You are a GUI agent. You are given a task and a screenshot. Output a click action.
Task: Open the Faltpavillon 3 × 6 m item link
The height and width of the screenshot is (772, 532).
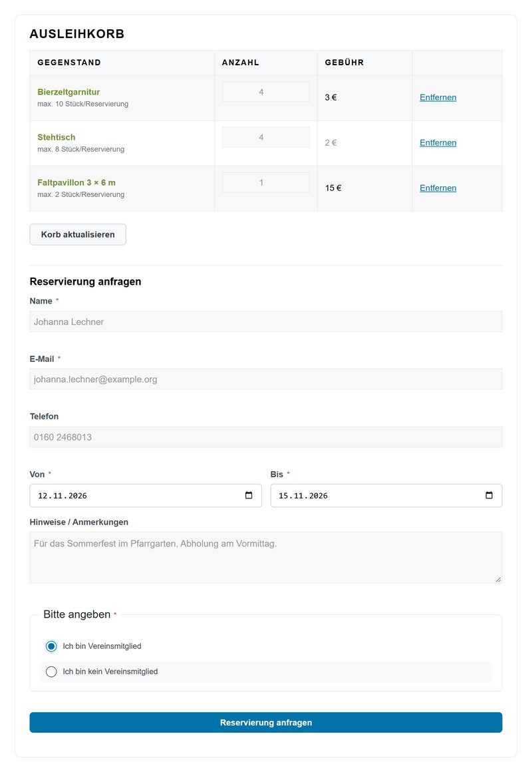(x=76, y=182)
